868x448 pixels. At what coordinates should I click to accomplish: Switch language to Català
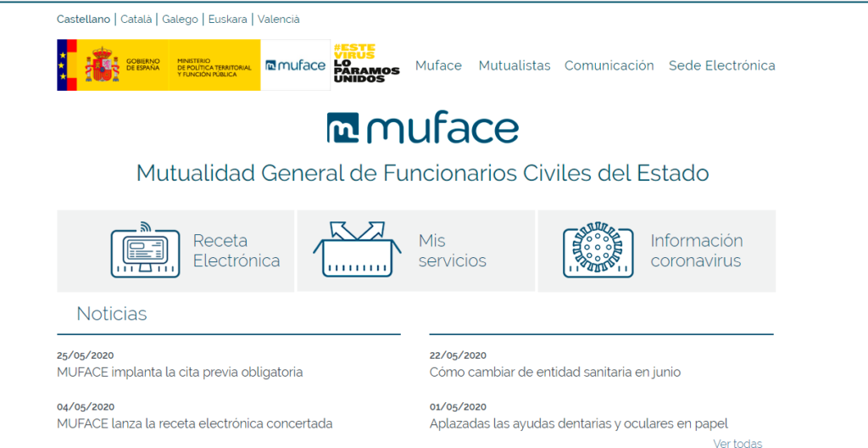pos(136,20)
